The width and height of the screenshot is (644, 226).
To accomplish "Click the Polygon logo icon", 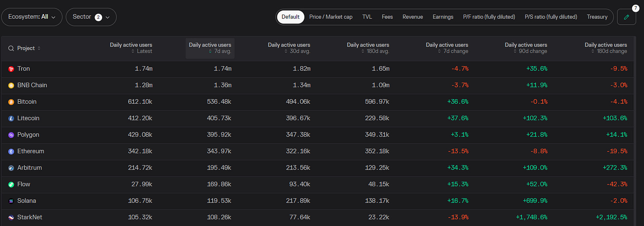I will click(x=11, y=135).
